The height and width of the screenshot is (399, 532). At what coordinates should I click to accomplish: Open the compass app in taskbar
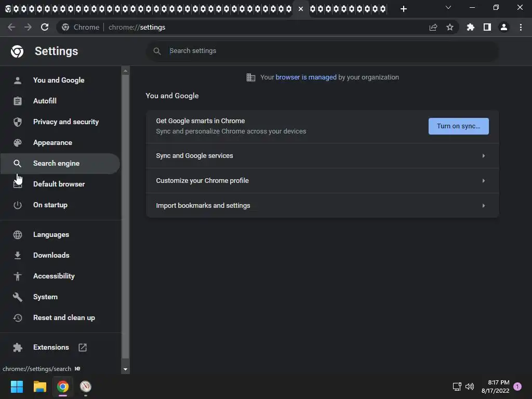86,387
